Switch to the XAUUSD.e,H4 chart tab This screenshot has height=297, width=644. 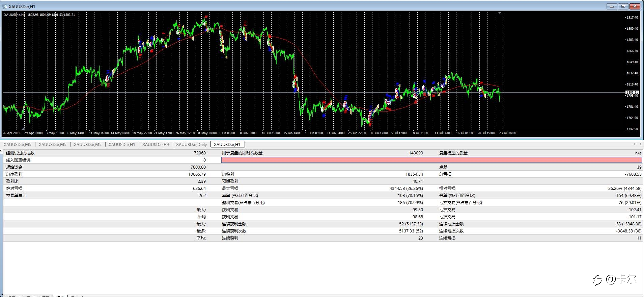156,144
